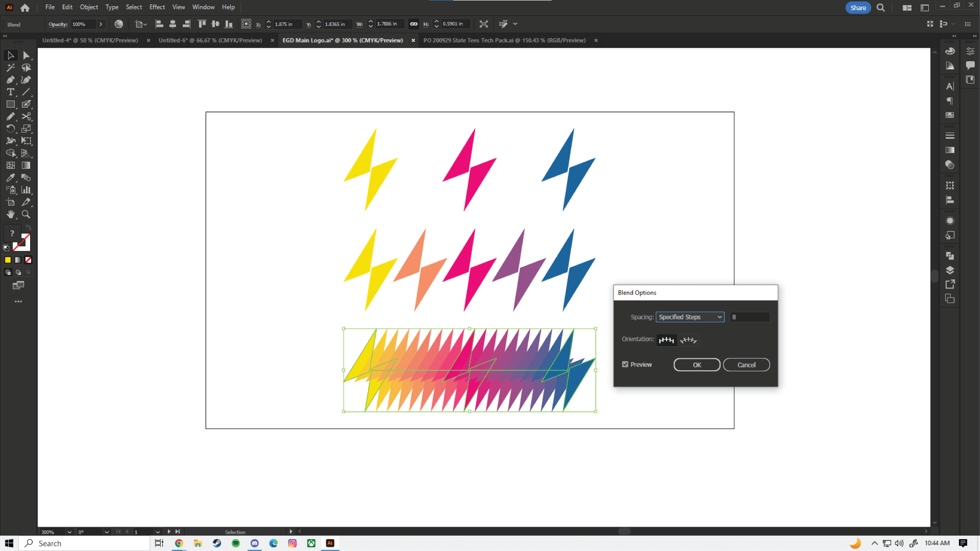
Task: Select the Type tool
Action: coord(11,91)
